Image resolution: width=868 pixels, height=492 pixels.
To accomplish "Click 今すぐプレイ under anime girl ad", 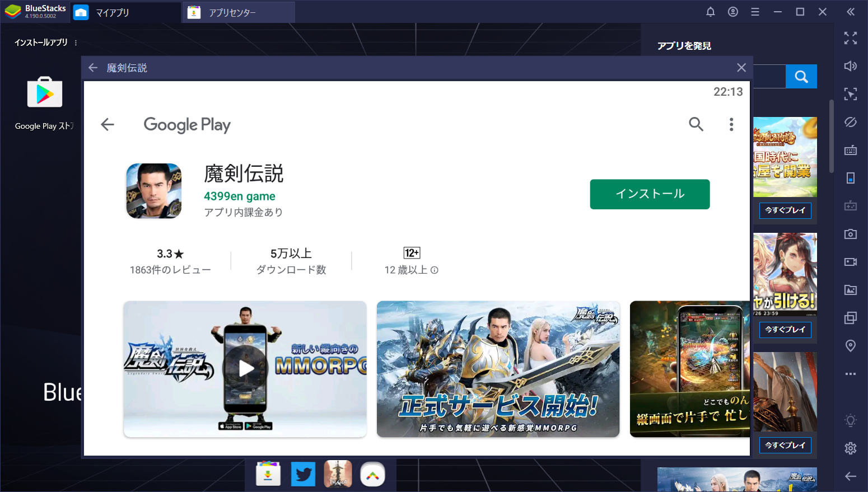I will 785,330.
